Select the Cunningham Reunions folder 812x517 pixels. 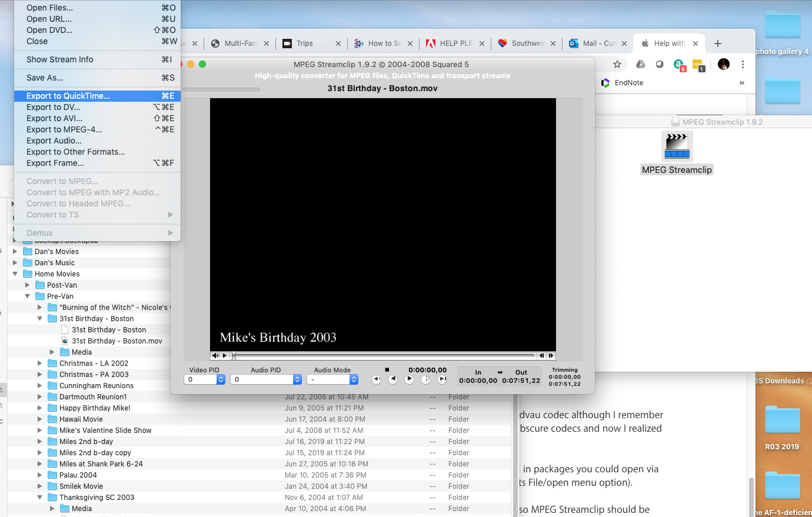click(96, 386)
